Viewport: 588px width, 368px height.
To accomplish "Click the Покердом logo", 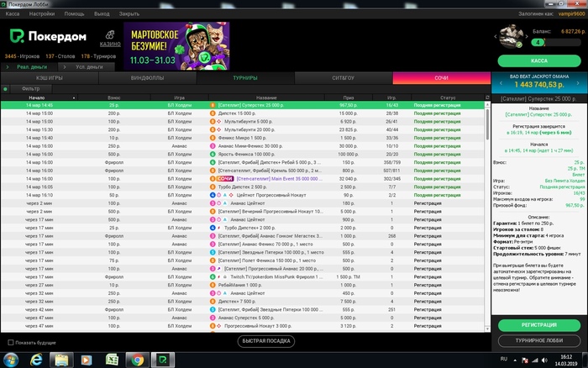I will point(48,36).
